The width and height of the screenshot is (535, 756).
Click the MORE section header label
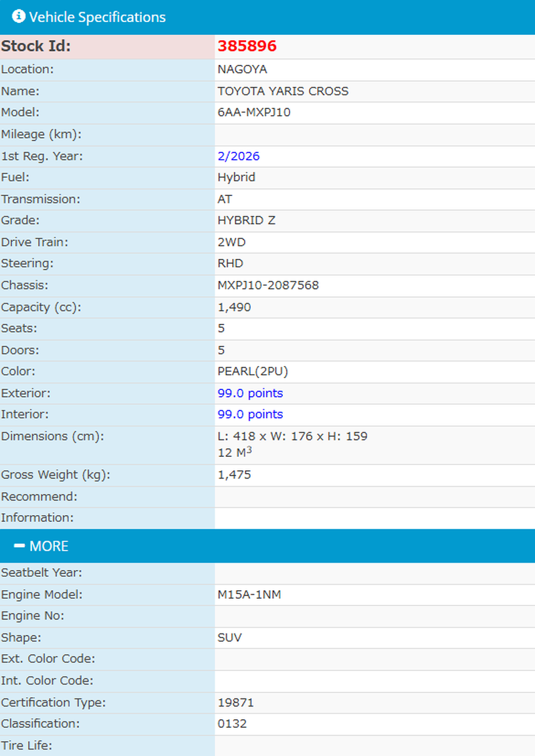click(x=49, y=546)
